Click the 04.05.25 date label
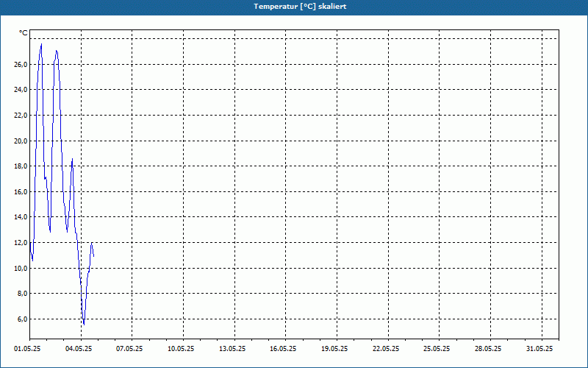The height and width of the screenshot is (368, 588). point(79,349)
